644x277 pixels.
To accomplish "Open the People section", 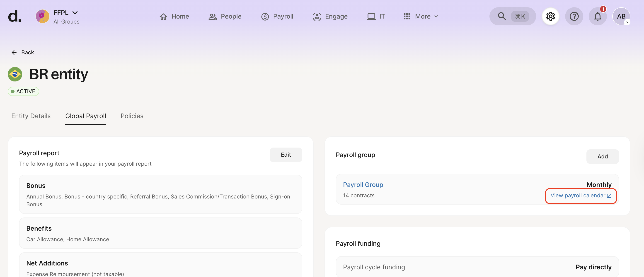I will coord(225,17).
